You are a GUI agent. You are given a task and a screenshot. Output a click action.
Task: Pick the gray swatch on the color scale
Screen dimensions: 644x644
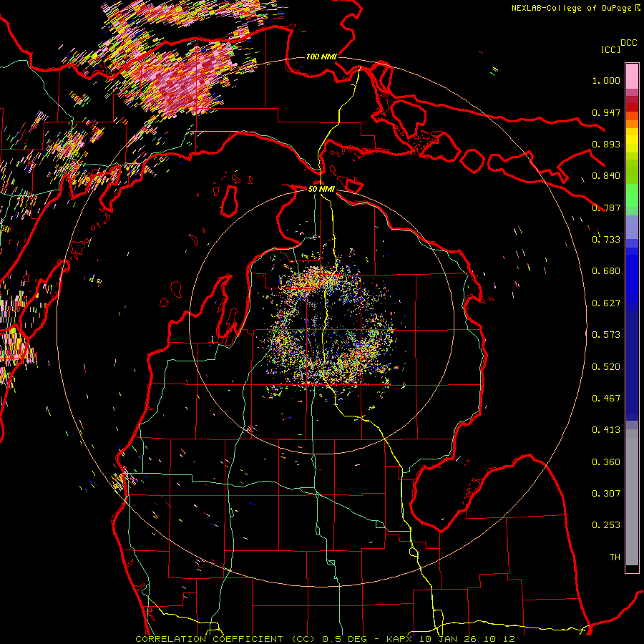(x=632, y=501)
